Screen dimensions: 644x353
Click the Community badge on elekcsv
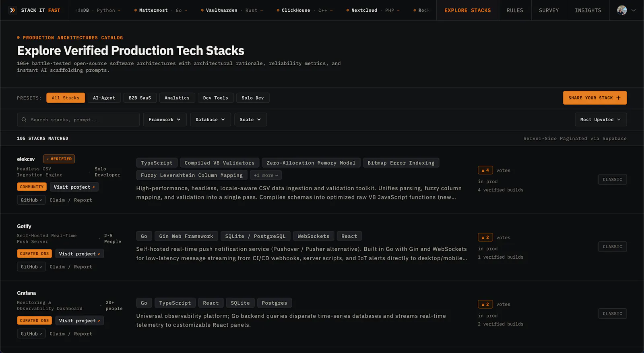[32, 187]
